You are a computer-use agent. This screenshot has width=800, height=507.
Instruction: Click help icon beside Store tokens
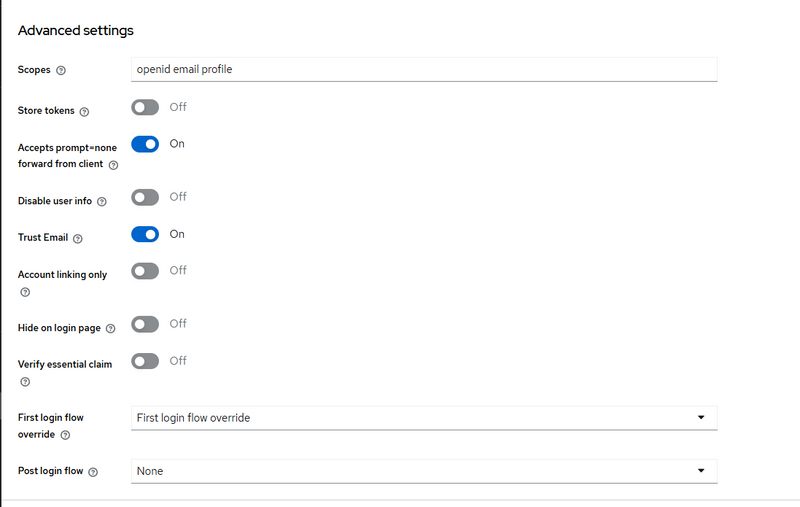(84, 111)
